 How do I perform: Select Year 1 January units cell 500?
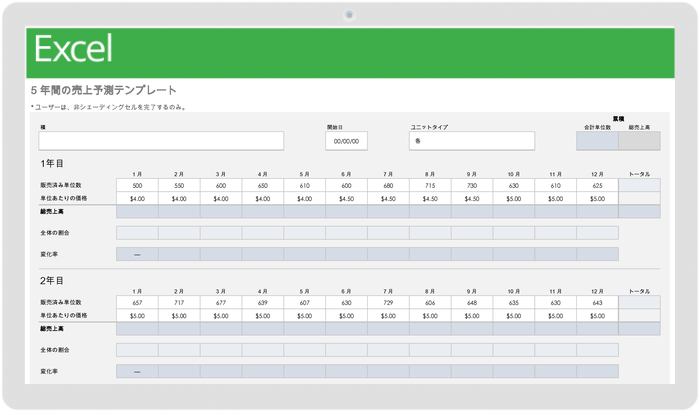[x=138, y=185]
